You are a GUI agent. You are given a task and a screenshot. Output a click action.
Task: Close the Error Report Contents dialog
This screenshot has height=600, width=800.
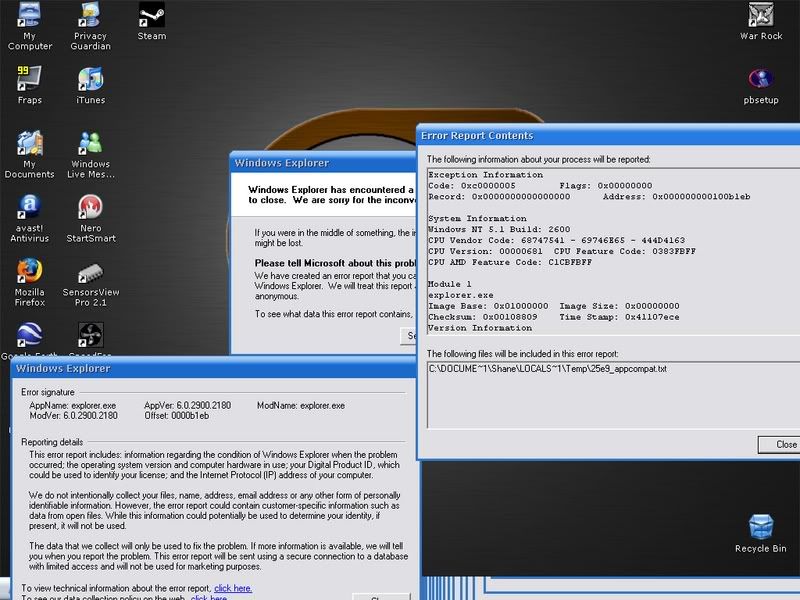coord(784,444)
